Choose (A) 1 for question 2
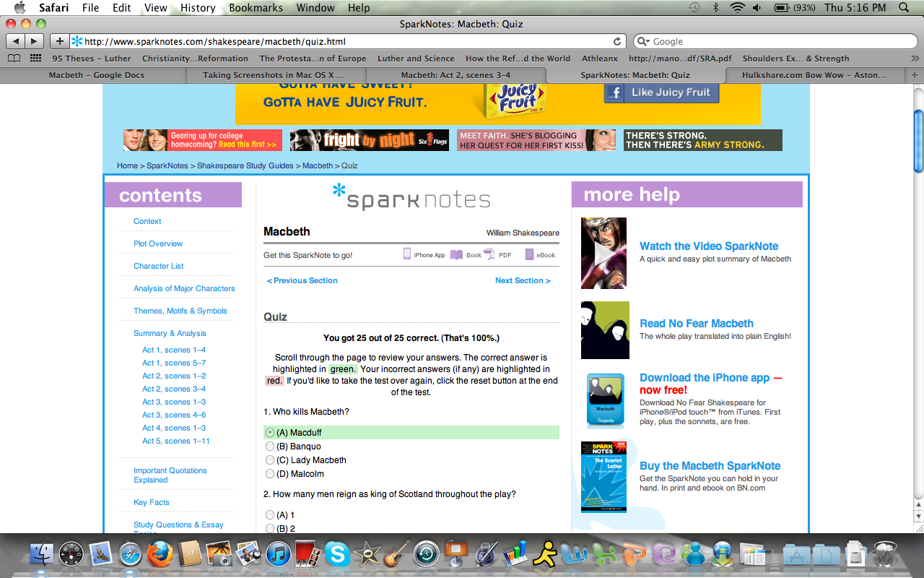The image size is (924, 578). [x=269, y=514]
